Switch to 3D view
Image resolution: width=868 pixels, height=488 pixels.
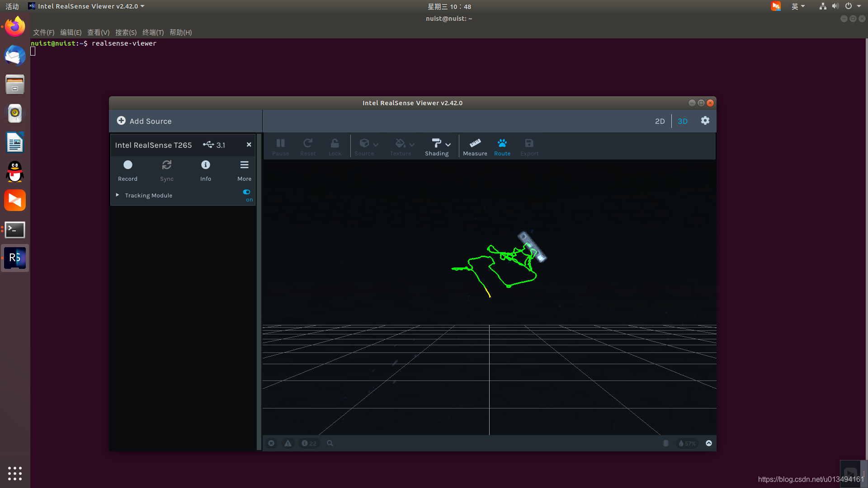[x=682, y=121]
